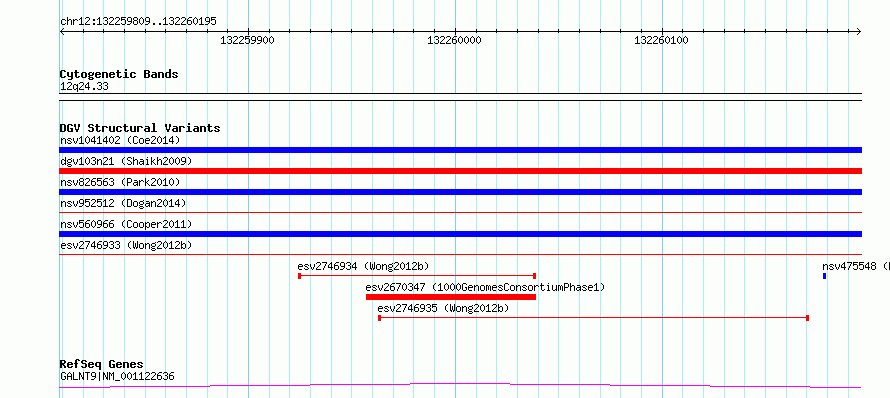This screenshot has height=398, width=890.
Task: Click the small blue nsv475548 marker
Action: (x=824, y=276)
